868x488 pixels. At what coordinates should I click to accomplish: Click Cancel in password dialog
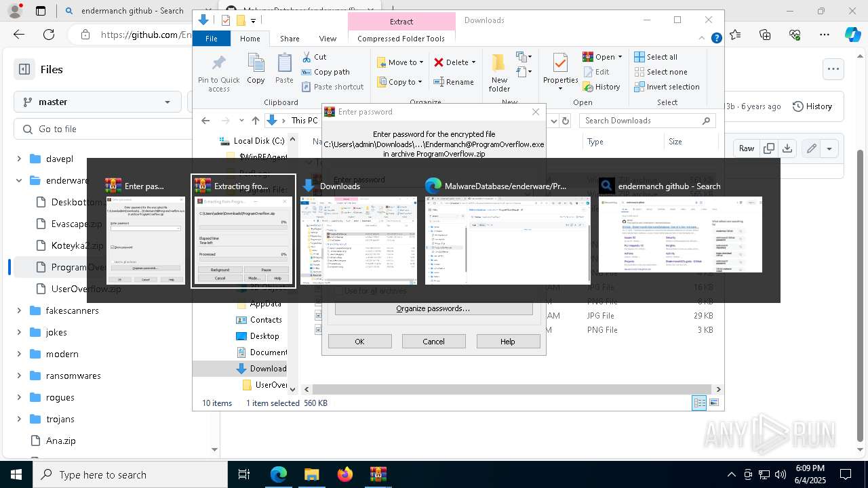click(x=433, y=342)
